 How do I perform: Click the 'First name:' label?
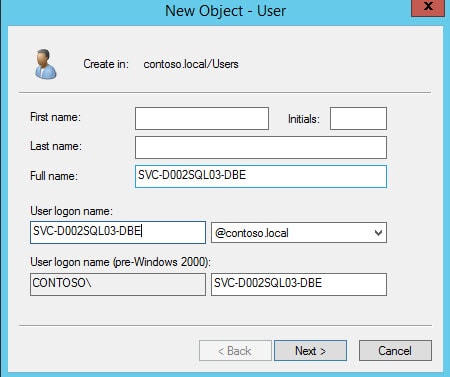pyautogui.click(x=55, y=117)
